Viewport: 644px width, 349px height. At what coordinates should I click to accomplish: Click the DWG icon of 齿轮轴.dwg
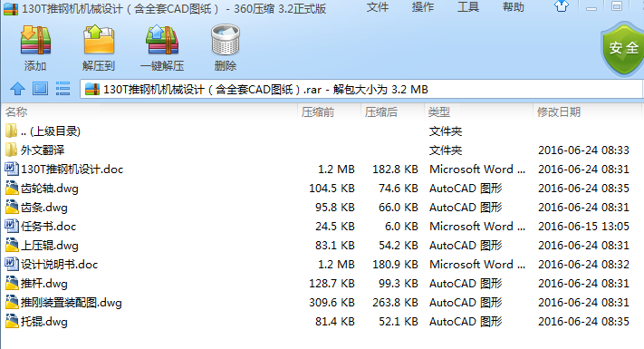tap(12, 188)
